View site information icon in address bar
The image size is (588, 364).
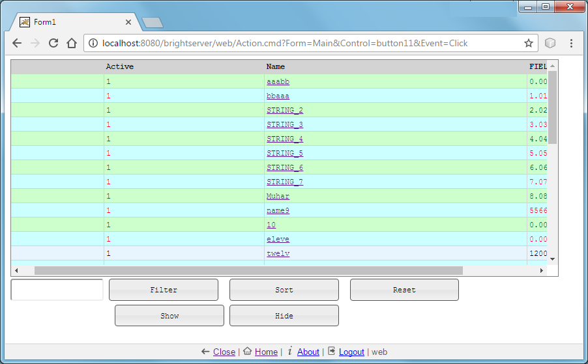point(93,44)
